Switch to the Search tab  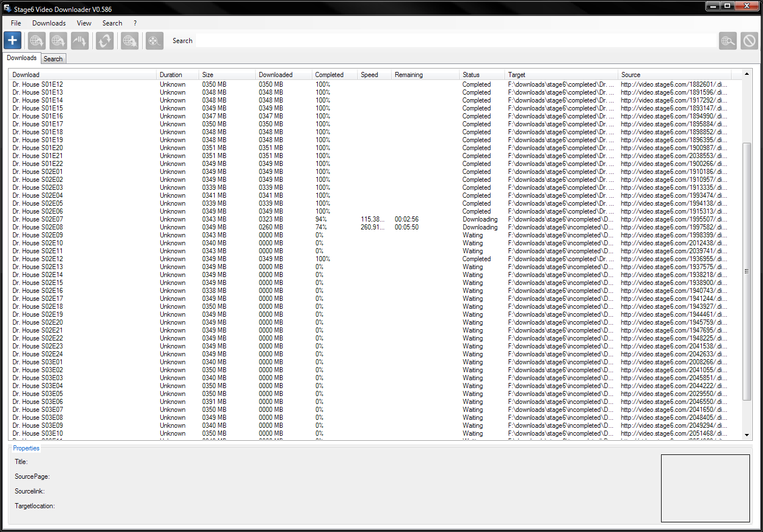pyautogui.click(x=53, y=59)
